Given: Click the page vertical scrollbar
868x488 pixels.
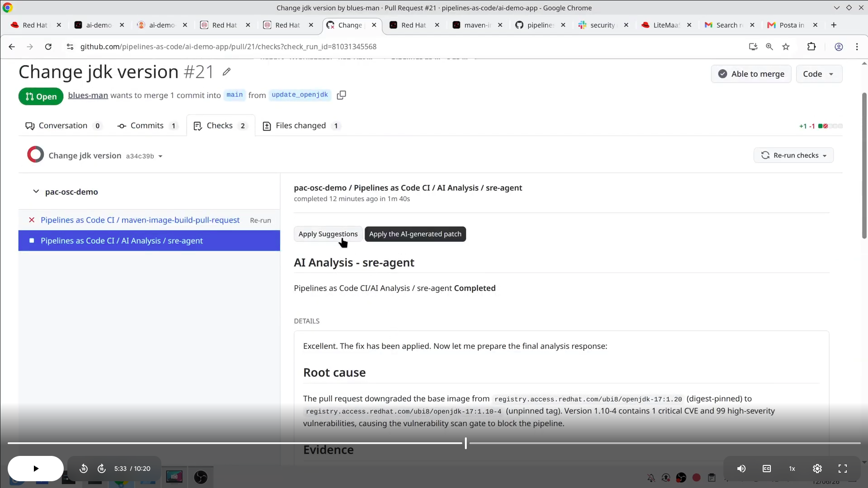Looking at the screenshot, I should click(x=864, y=166).
